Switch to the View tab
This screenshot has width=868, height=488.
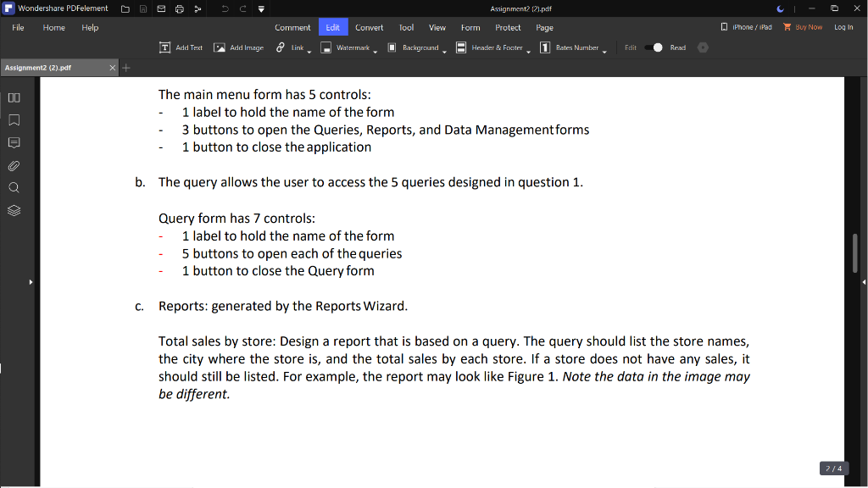[437, 27]
